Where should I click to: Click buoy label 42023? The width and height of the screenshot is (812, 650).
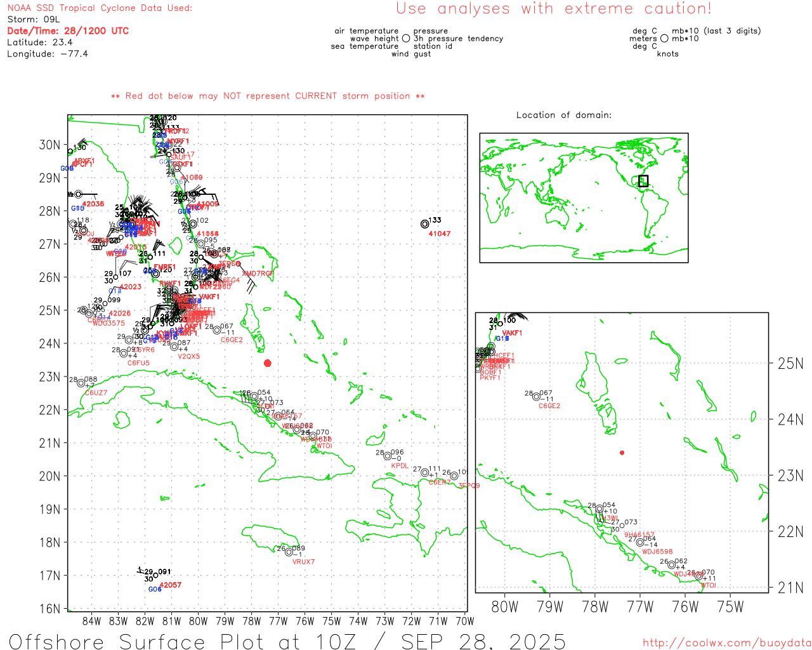point(131,287)
